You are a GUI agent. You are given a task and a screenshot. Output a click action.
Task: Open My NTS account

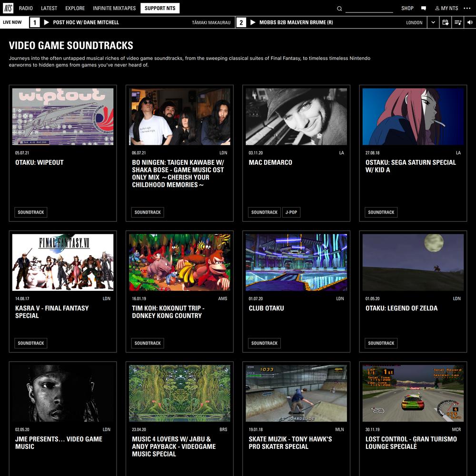point(446,8)
